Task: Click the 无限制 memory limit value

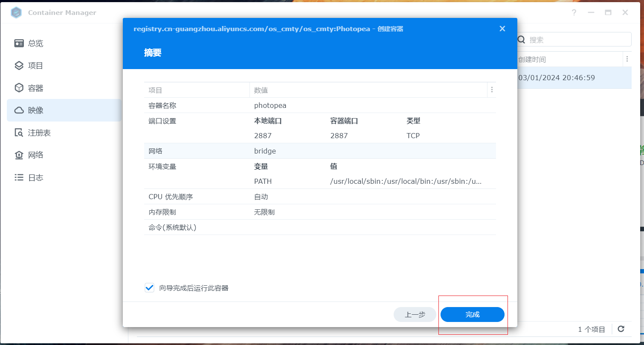Action: pos(264,212)
